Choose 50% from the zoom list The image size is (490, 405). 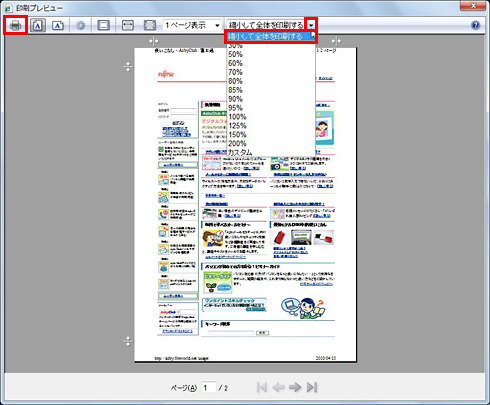click(235, 54)
